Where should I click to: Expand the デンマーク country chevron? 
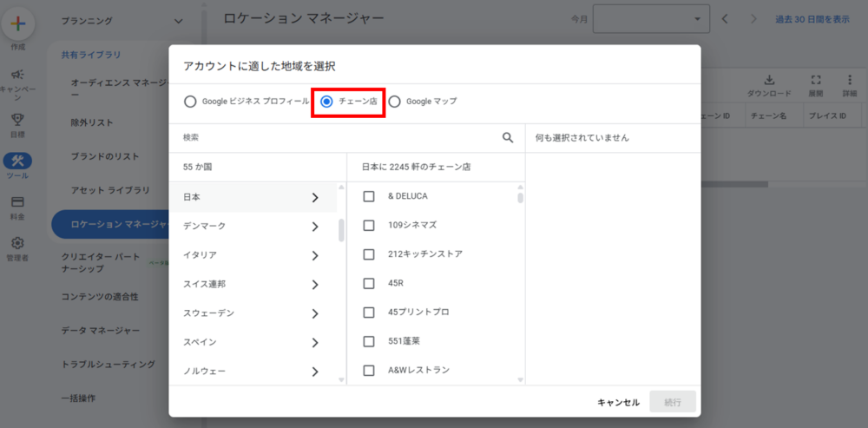[x=315, y=227]
